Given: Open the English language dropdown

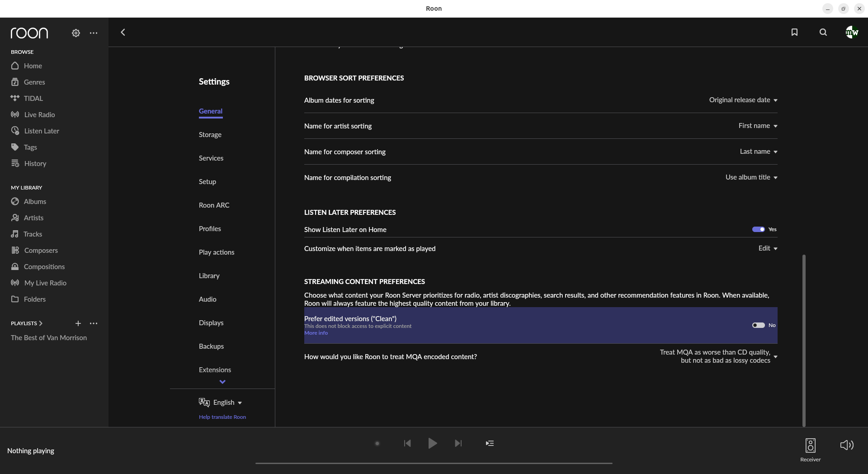Looking at the screenshot, I should [227, 403].
